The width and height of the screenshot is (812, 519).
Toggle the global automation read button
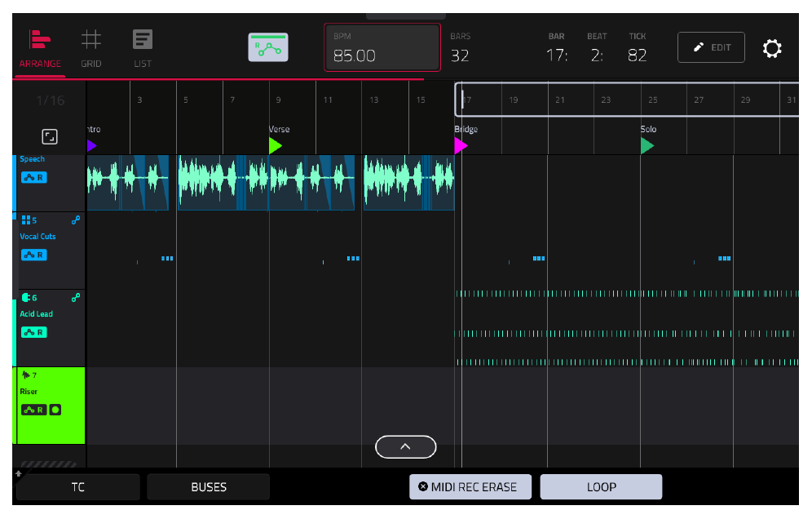click(268, 47)
